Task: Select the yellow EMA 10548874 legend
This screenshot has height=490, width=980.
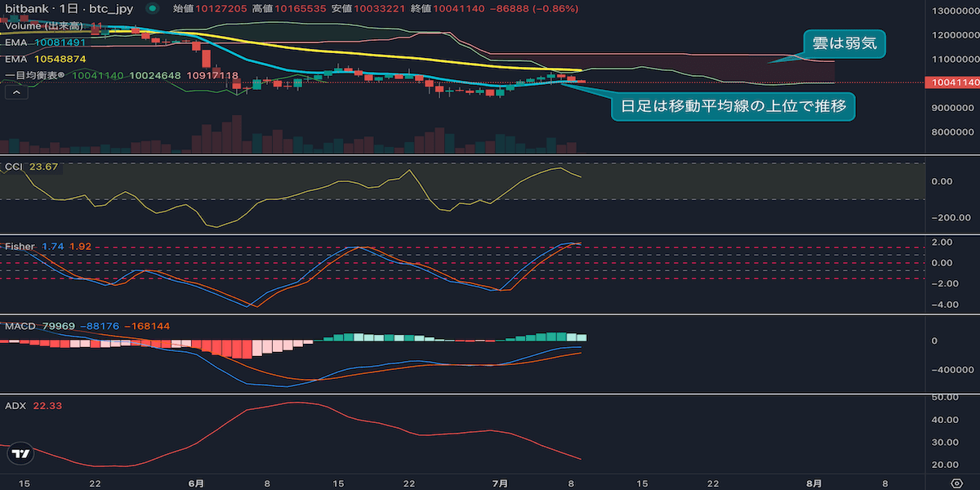Action: point(46,59)
